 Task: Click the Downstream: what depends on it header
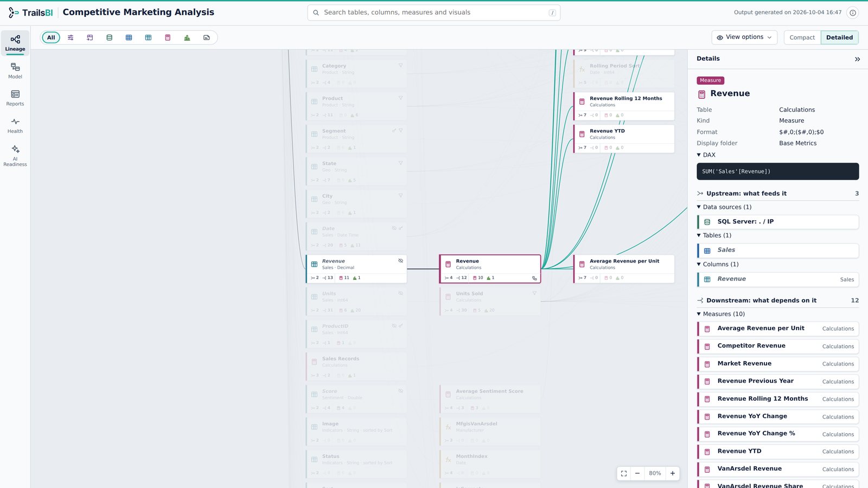778,300
